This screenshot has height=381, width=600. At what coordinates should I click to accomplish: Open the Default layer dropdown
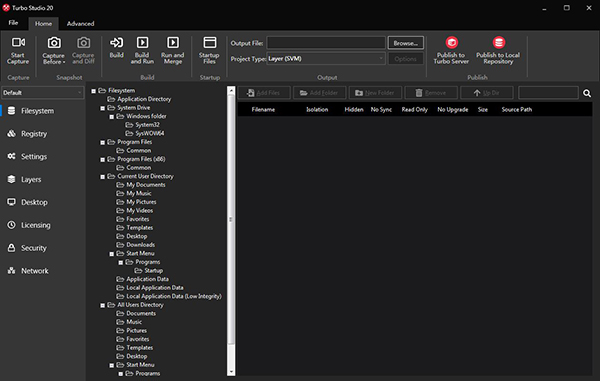pyautogui.click(x=43, y=93)
